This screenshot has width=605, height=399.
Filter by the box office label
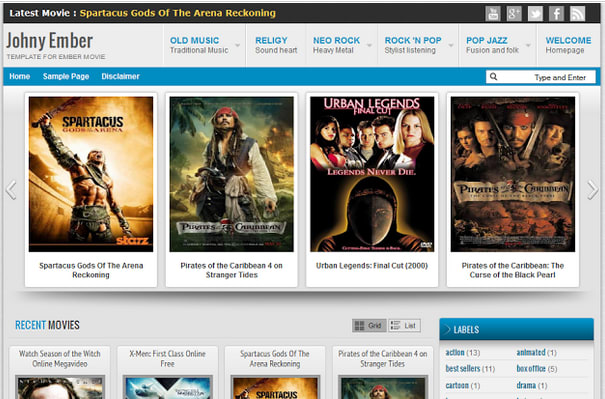tap(531, 369)
